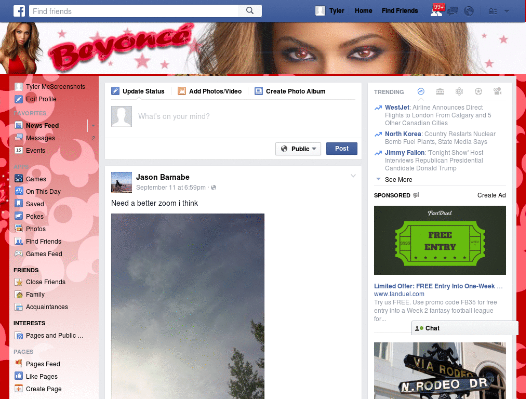Collapse the post options chevron on Jason's post
Screen dimensions: 532x399
(x=353, y=176)
